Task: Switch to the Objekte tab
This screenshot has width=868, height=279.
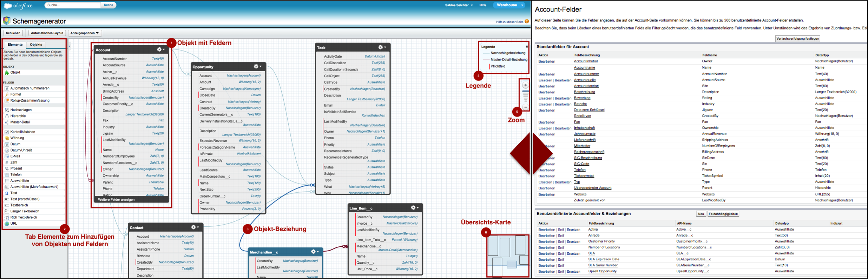Action: coord(36,45)
